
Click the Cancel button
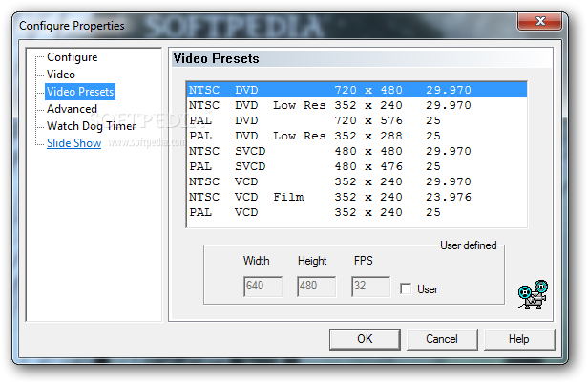click(x=442, y=339)
